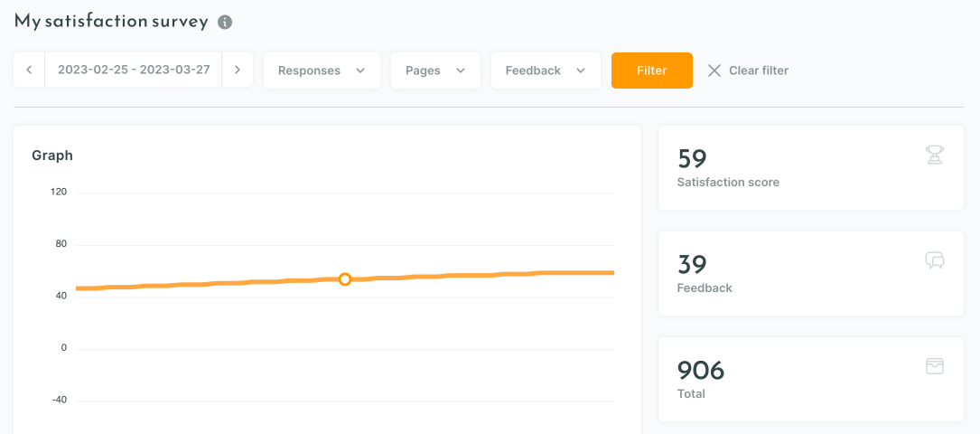Click the 80 label on the graph axis
The height and width of the screenshot is (434, 980).
pyautogui.click(x=61, y=244)
